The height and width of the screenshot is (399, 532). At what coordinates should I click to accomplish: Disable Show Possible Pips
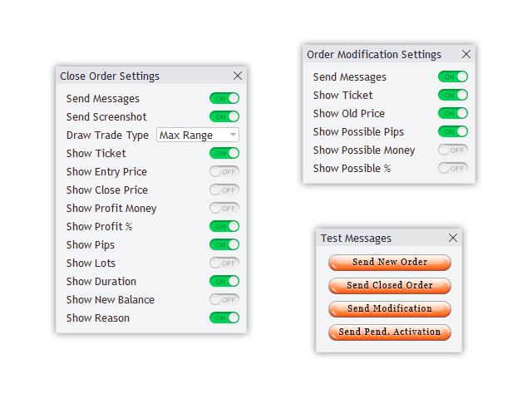coord(453,131)
